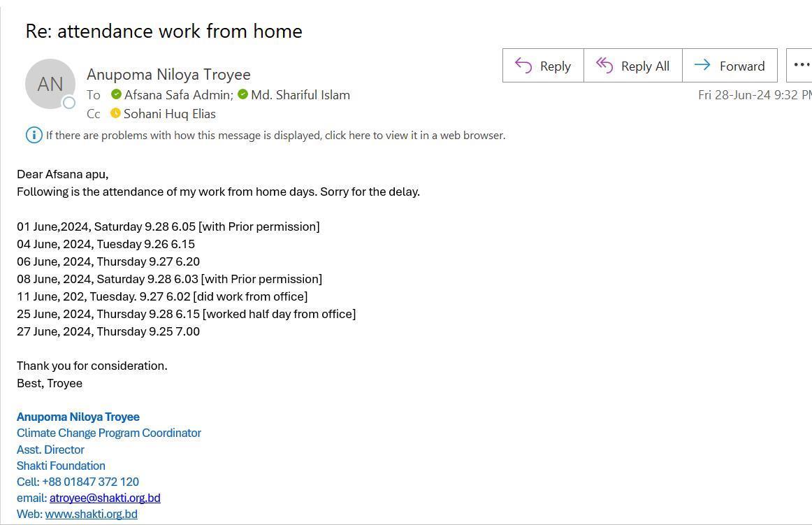Forward this email message

(730, 66)
